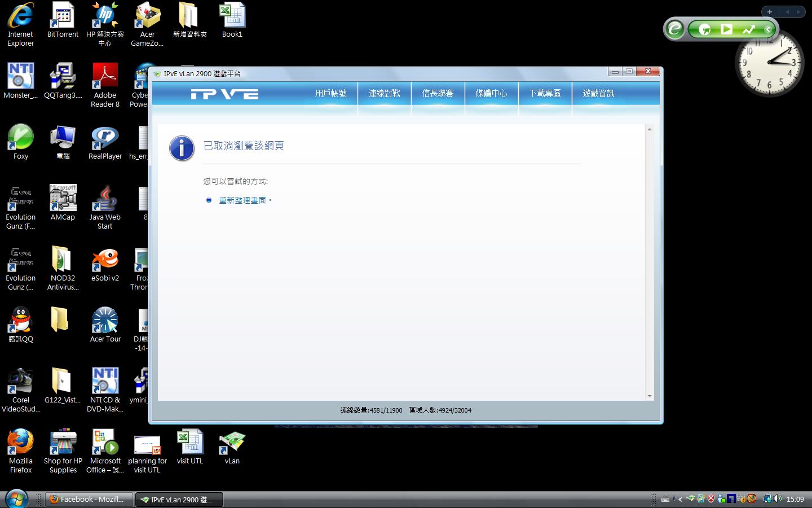
Task: Select the 新增資料夾 folder on desktop
Action: pos(189,21)
